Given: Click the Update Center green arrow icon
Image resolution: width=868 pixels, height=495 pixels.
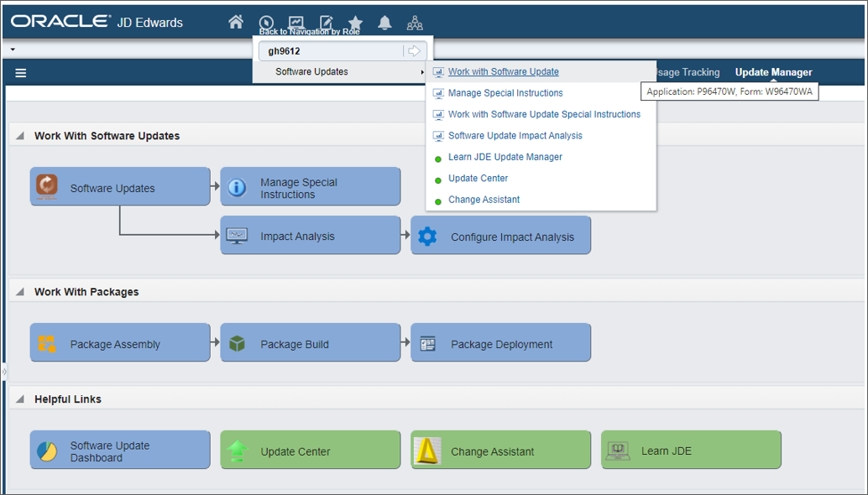Looking at the screenshot, I should pyautogui.click(x=237, y=451).
